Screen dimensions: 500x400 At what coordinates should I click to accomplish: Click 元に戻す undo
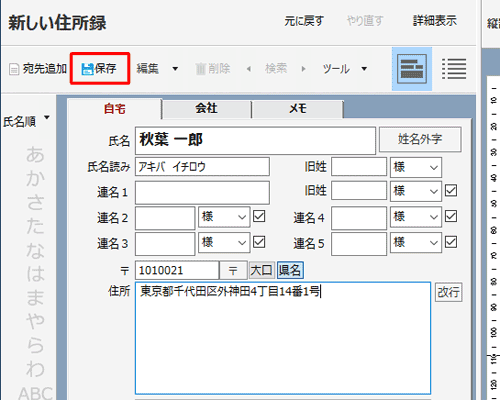coord(304,21)
